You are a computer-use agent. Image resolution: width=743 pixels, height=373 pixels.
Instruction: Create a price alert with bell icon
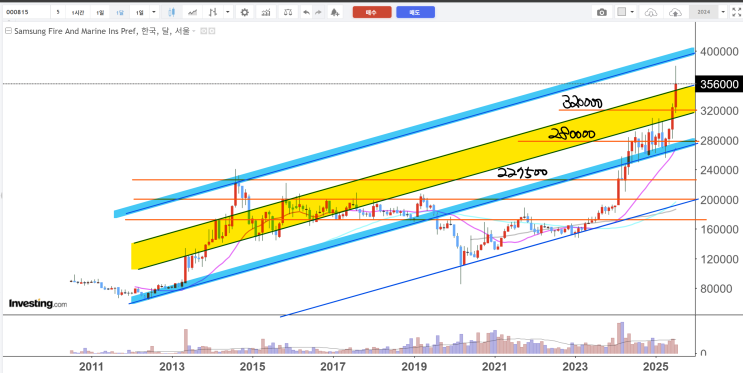pyautogui.click(x=335, y=12)
